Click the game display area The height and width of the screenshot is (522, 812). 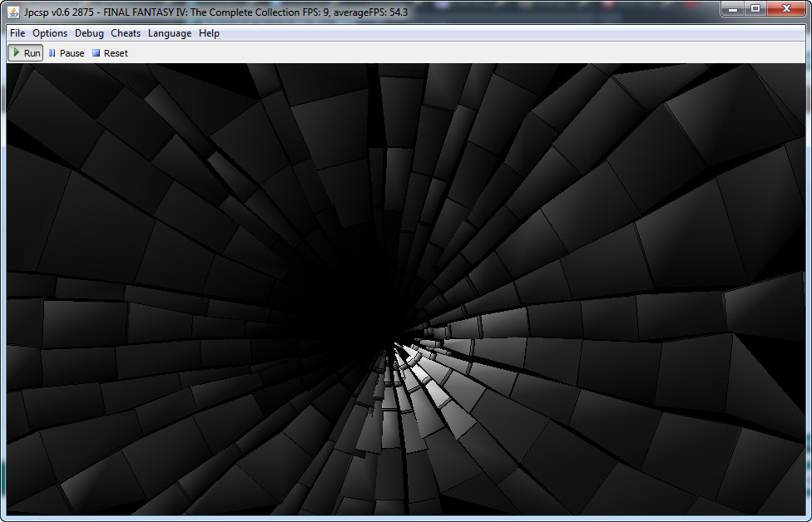(x=406, y=289)
